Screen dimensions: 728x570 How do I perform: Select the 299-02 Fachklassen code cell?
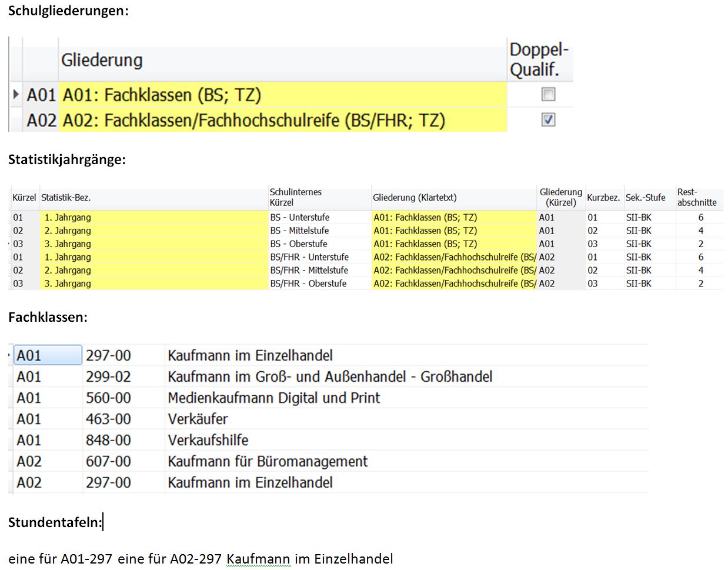pos(123,376)
